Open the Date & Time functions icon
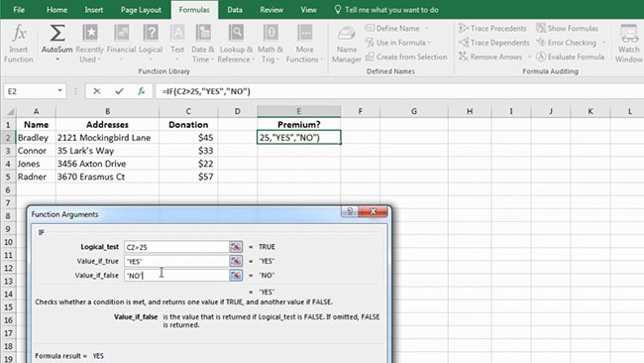 pos(203,33)
